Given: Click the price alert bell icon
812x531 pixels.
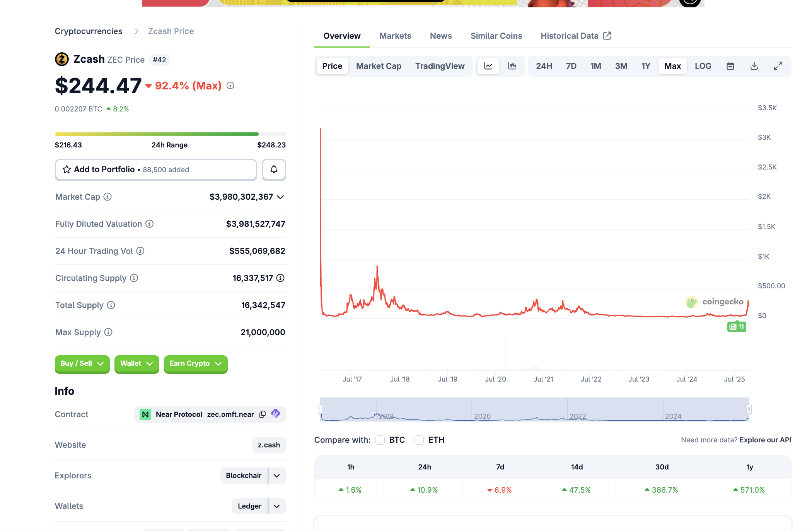Looking at the screenshot, I should [x=274, y=170].
